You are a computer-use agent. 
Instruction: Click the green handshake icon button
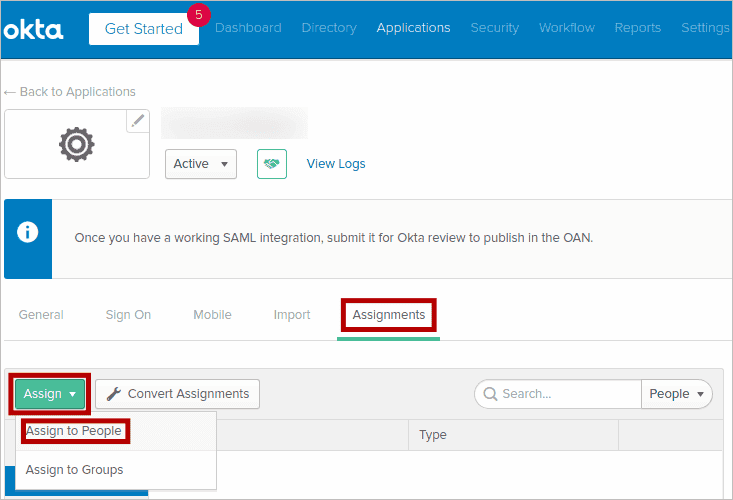[272, 164]
